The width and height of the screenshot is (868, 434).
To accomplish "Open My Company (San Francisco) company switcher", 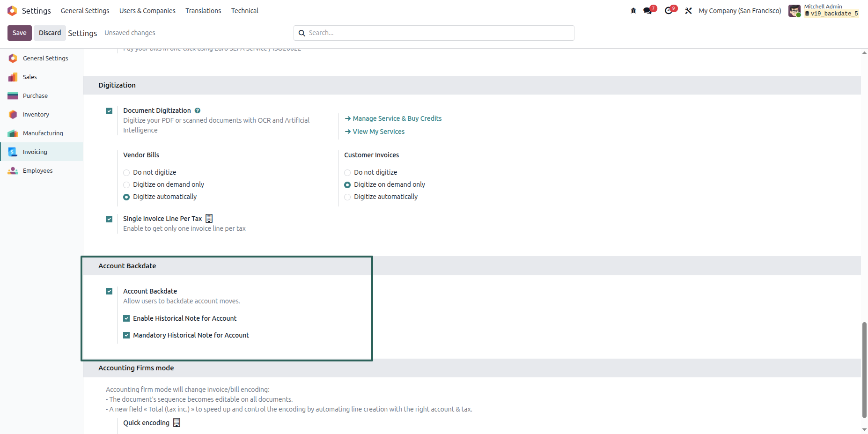I will point(740,11).
